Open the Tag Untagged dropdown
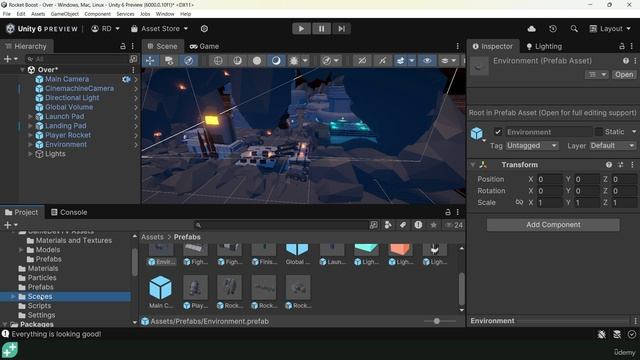Screen dimensions: 640x360 click(x=532, y=146)
